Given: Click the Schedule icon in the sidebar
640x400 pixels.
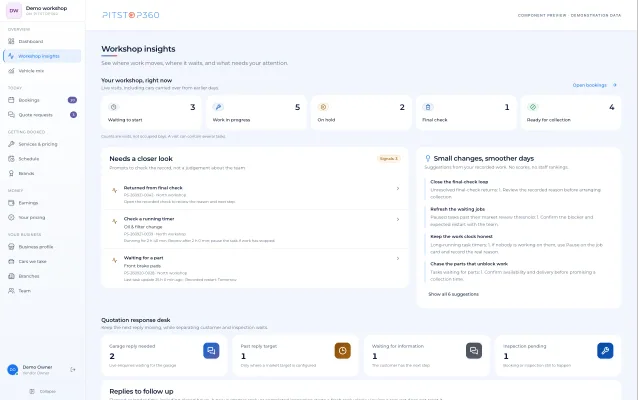Looking at the screenshot, I should pyautogui.click(x=11, y=159).
